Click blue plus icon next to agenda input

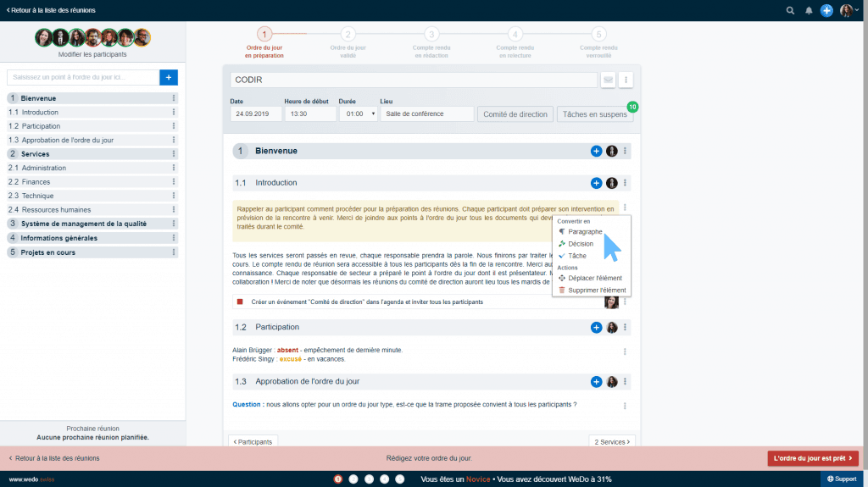[x=168, y=77]
